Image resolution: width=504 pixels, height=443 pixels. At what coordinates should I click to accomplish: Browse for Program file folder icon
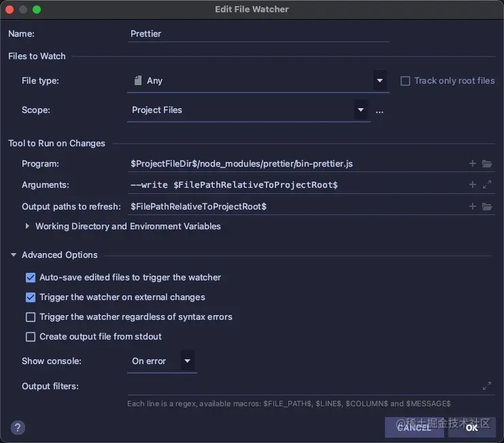[x=486, y=163]
